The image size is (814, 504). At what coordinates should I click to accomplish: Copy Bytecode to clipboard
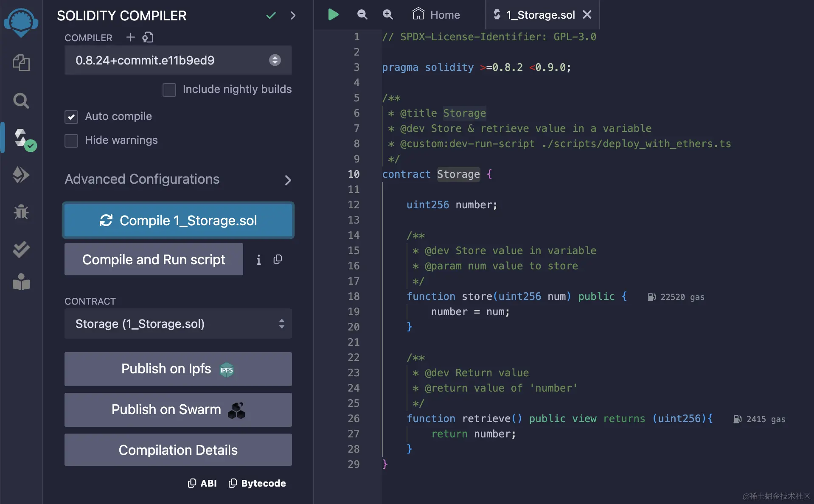[x=257, y=483]
